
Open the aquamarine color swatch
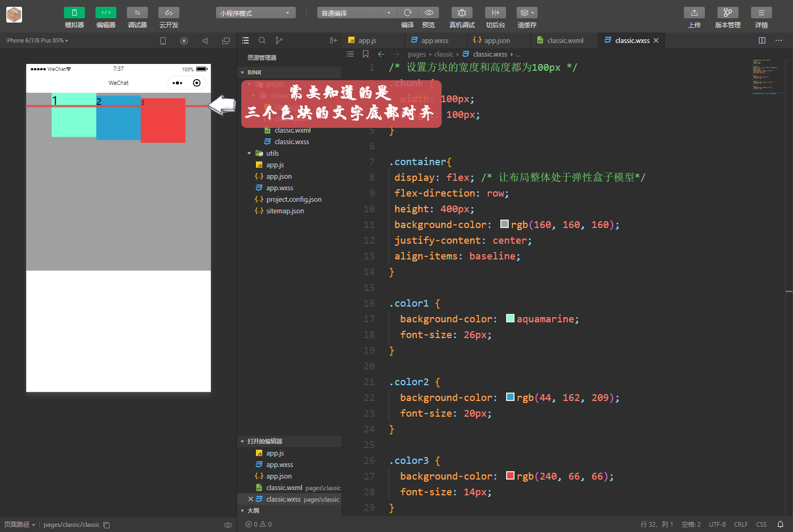510,318
